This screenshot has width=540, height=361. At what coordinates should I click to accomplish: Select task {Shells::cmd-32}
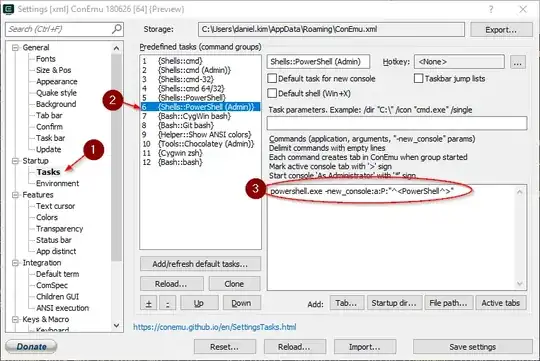point(200,80)
